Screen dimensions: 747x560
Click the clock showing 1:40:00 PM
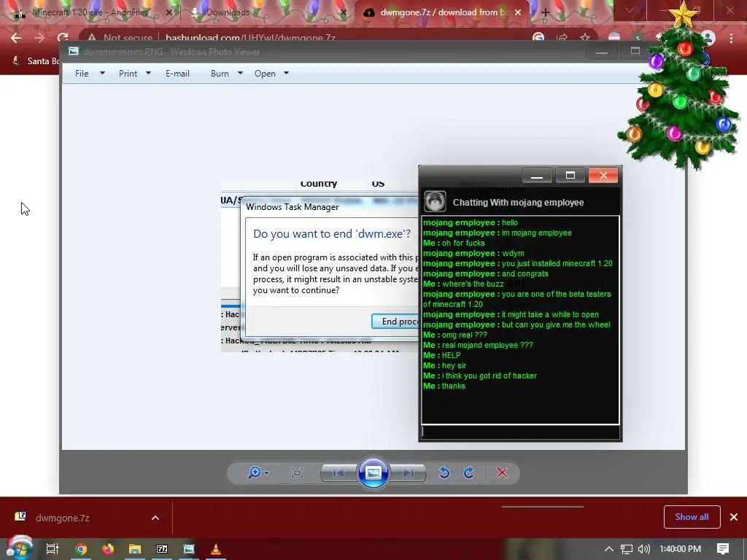(680, 549)
